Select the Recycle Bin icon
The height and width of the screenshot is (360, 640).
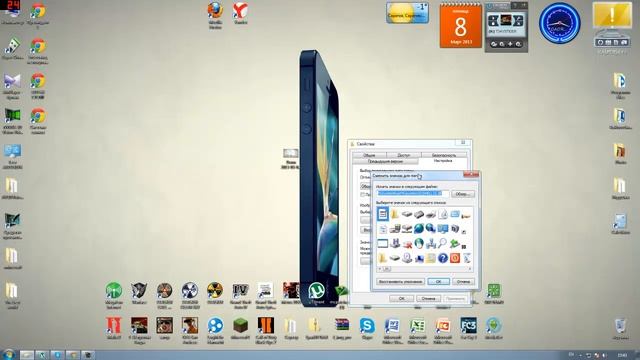(x=620, y=329)
